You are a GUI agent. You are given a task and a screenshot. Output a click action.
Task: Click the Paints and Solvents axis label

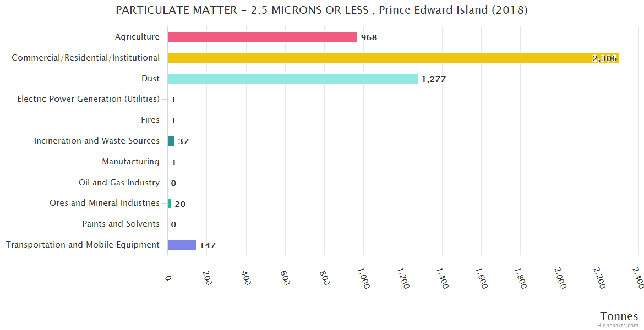121,224
